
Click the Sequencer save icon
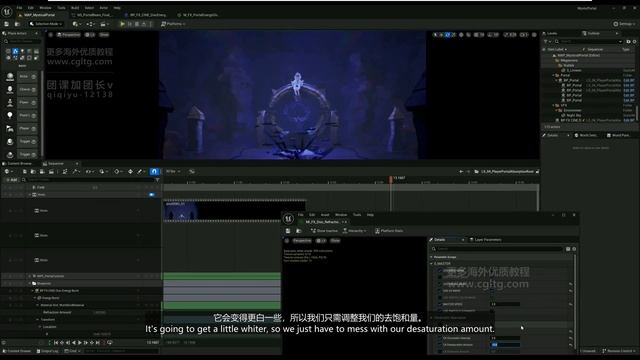(25, 171)
